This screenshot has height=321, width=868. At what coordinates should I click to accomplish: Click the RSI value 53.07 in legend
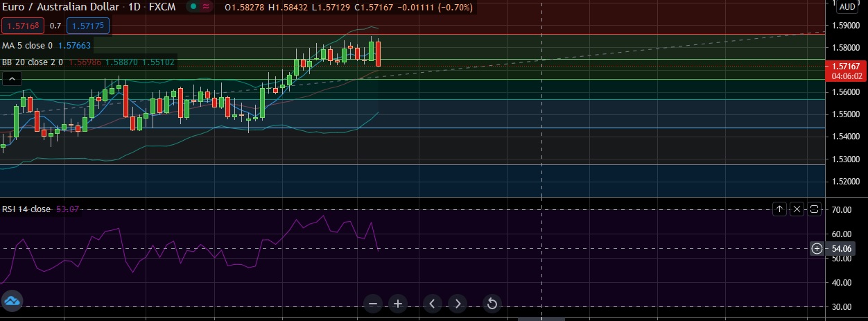[67, 209]
